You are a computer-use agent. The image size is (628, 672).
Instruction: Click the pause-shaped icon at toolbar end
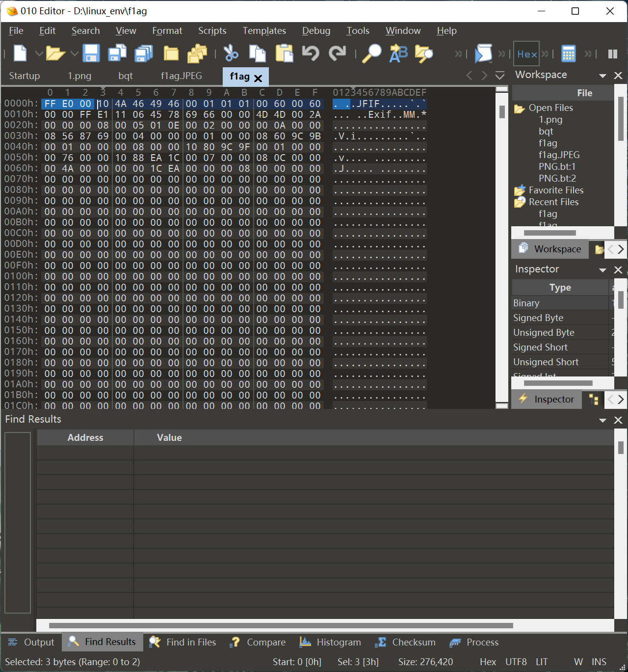613,54
